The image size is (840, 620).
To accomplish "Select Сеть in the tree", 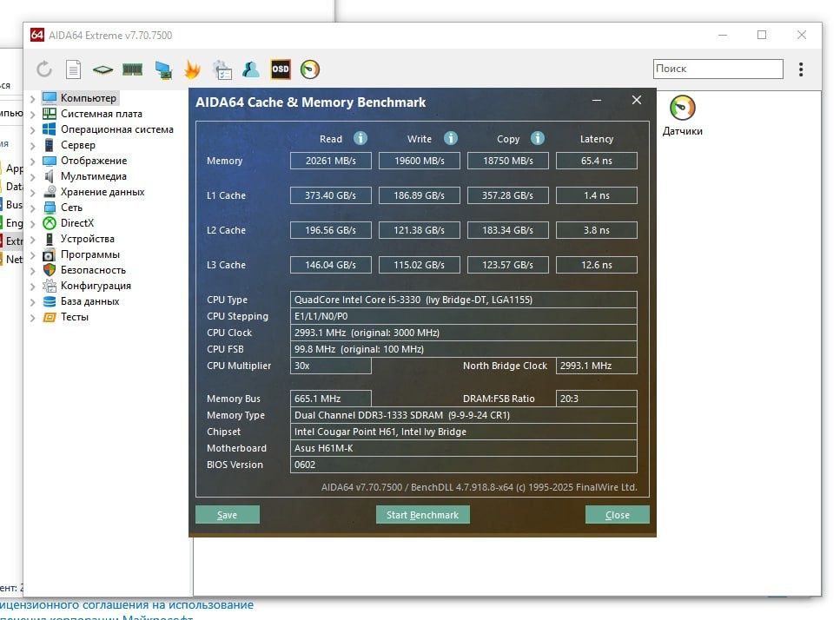I will pyautogui.click(x=71, y=208).
